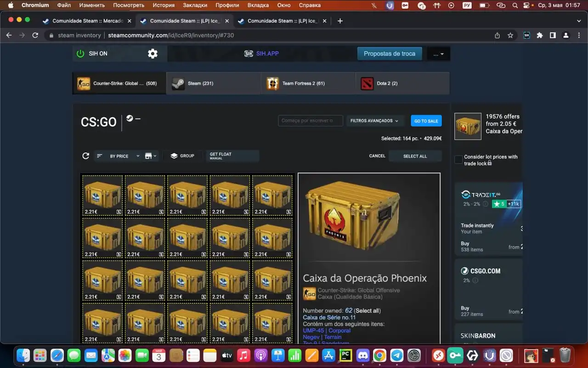This screenshot has width=588, height=368.
Task: Open Music app from the Dock
Action: (244, 355)
